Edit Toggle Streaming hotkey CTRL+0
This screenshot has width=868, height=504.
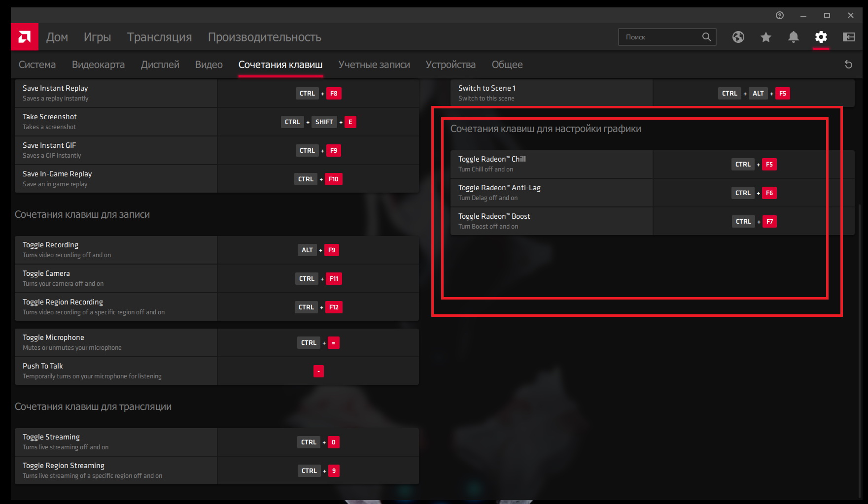[x=318, y=442]
